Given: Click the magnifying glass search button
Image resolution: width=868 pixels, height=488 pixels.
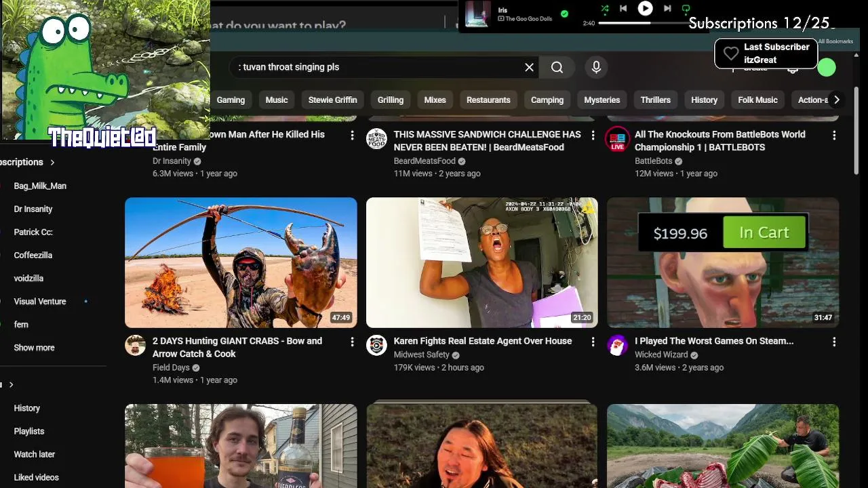Looking at the screenshot, I should point(557,67).
